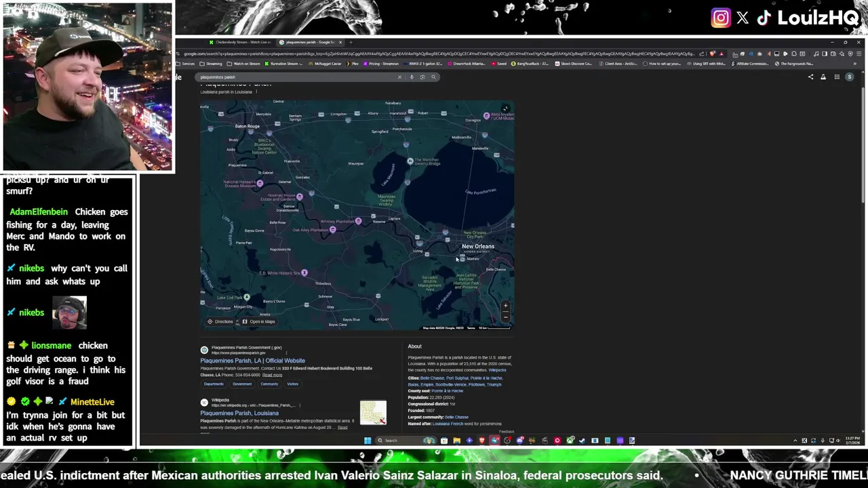868x488 pixels.
Task: Switch to the ChickenAndy Stream browser tab
Action: pos(239,42)
